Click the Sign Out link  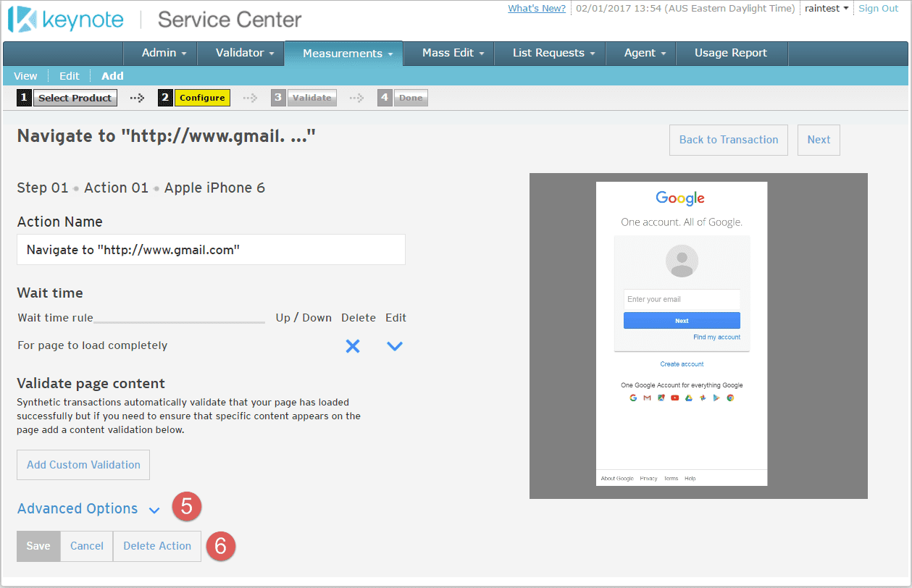(878, 9)
